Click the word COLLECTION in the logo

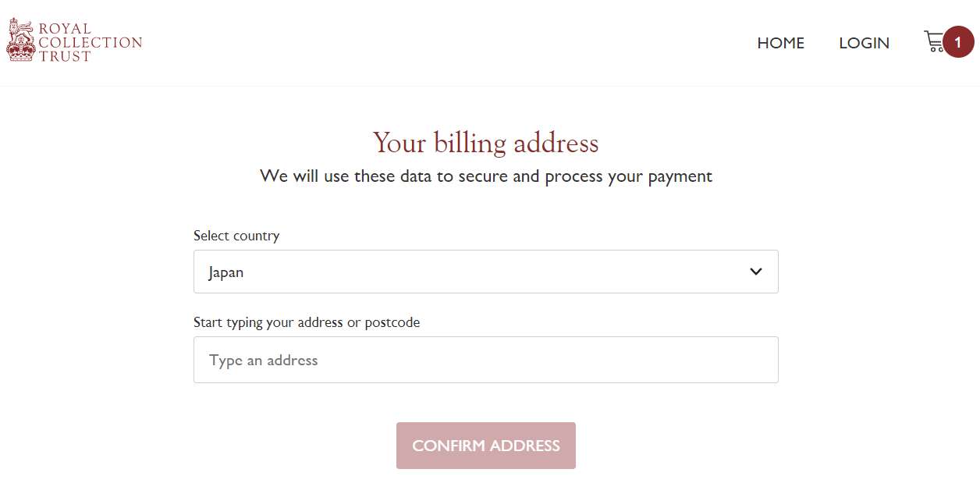tap(91, 42)
